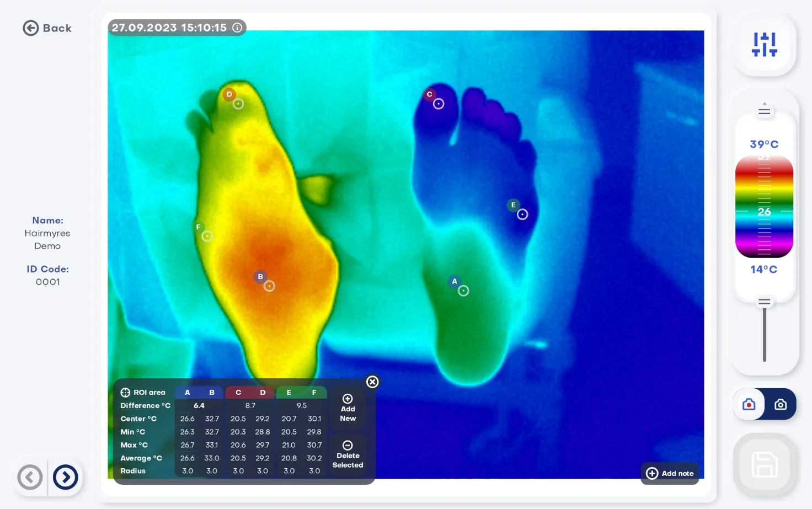Screen dimensions: 812x509
Task: Click the 8.7 difference value for C-D
Action: coord(250,405)
